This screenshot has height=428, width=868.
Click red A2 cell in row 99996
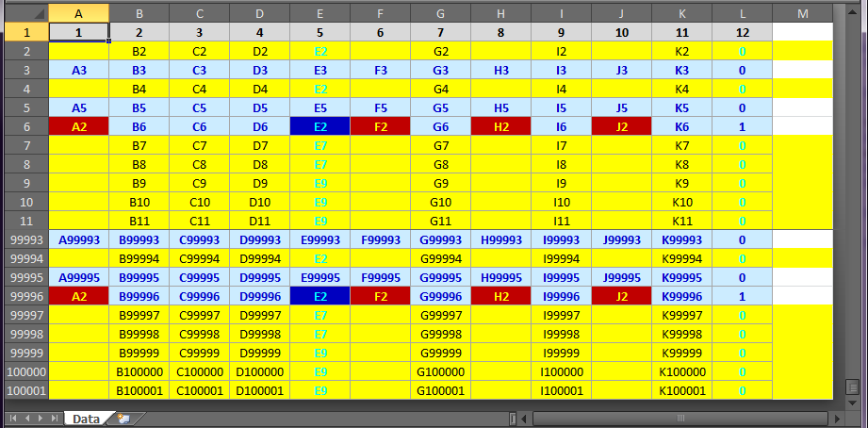pyautogui.click(x=78, y=296)
